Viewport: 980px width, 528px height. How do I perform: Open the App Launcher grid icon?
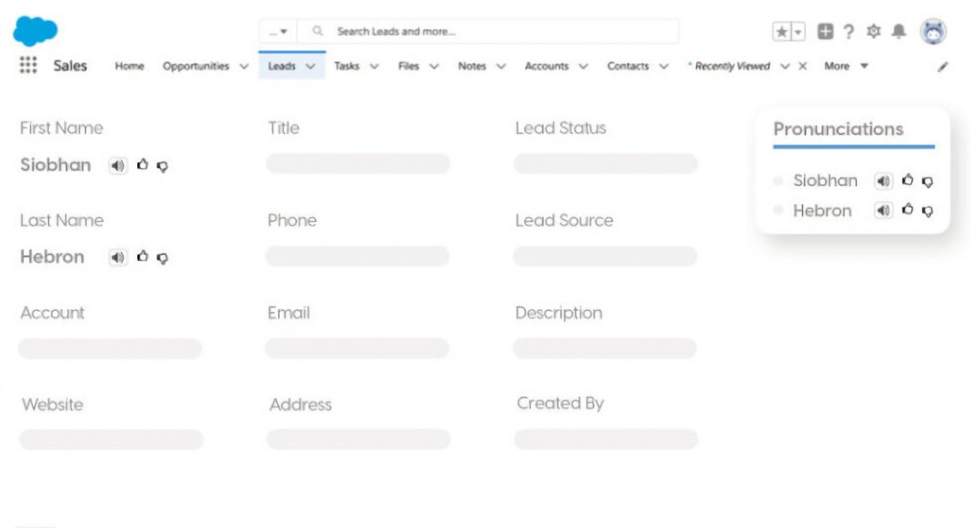point(28,66)
